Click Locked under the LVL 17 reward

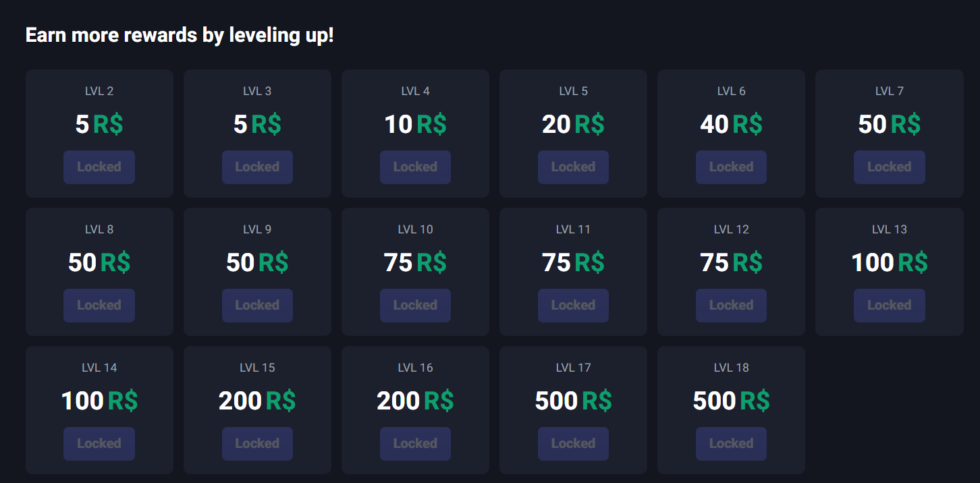[573, 444]
